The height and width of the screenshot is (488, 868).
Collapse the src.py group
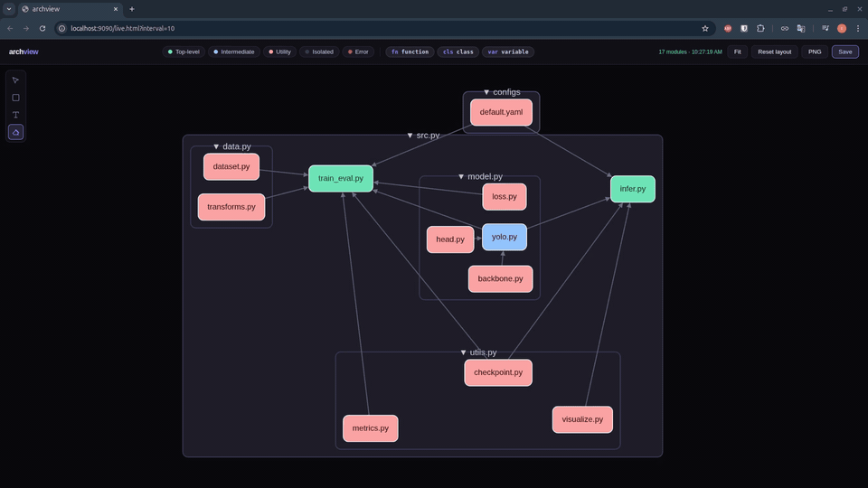point(410,136)
